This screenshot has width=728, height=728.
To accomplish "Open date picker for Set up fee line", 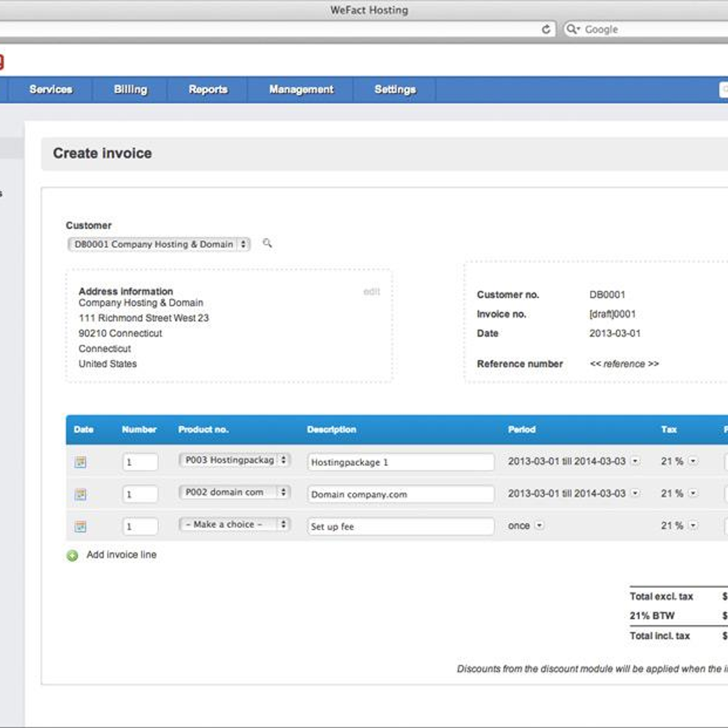I will pos(81,526).
